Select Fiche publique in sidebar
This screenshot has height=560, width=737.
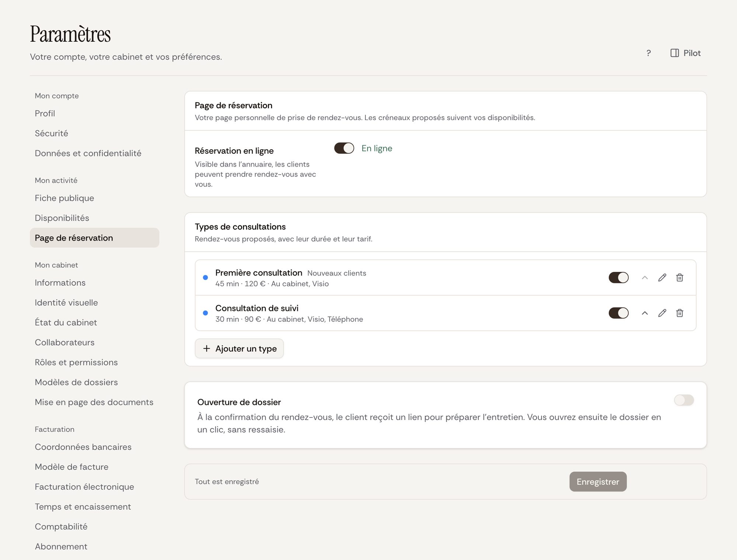pos(95,198)
